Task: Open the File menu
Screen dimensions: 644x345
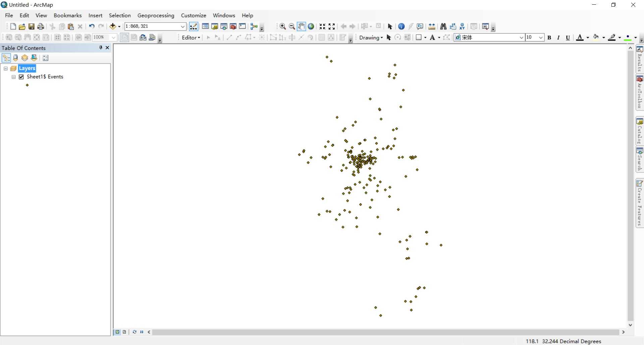Action: coord(9,15)
